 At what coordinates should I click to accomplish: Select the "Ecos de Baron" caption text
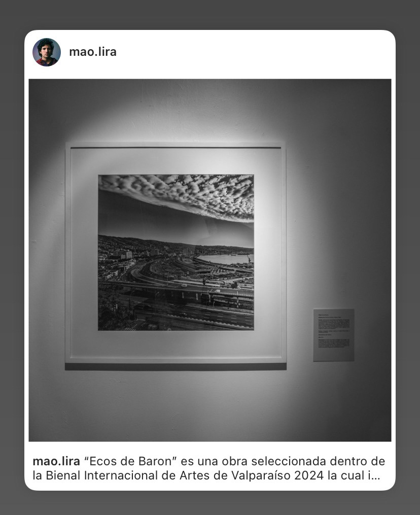tap(130, 461)
